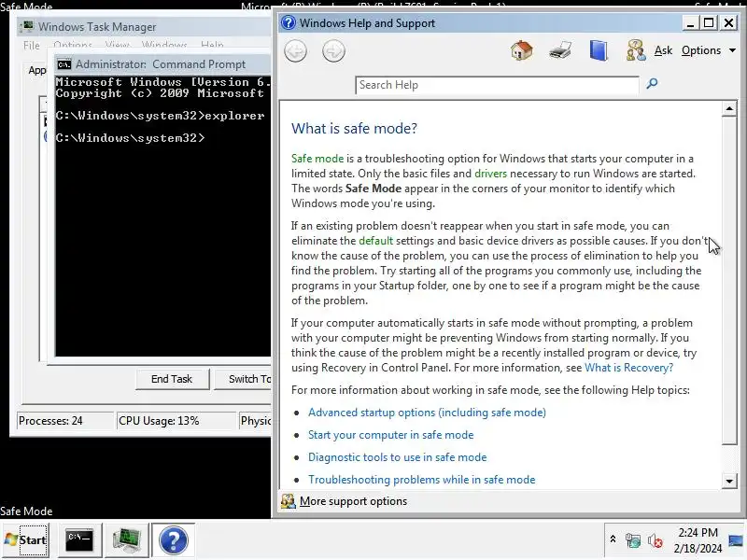747x560 pixels.
Task: Open the clock showing 2:24 PM
Action: coord(698,540)
